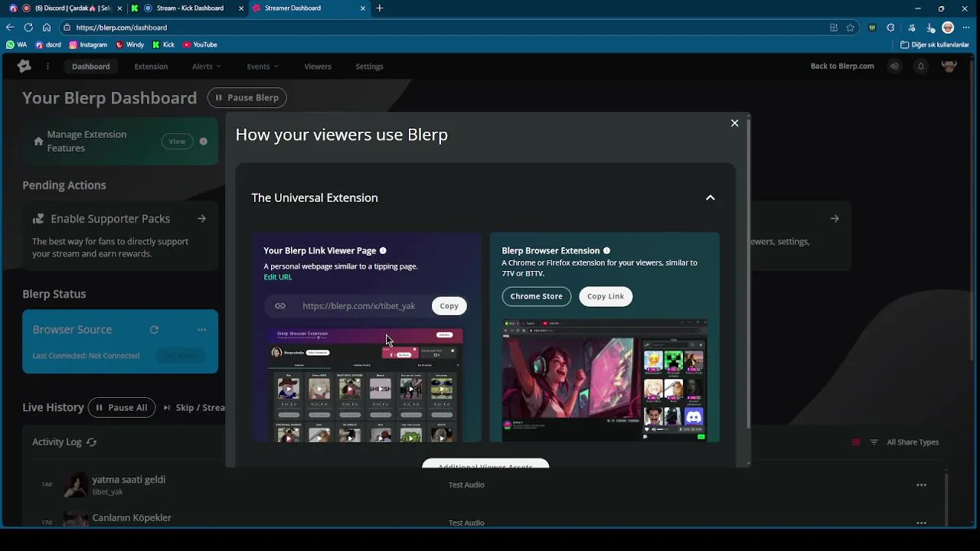The image size is (980, 551).
Task: Open the YouTube bookmark
Action: 200,44
